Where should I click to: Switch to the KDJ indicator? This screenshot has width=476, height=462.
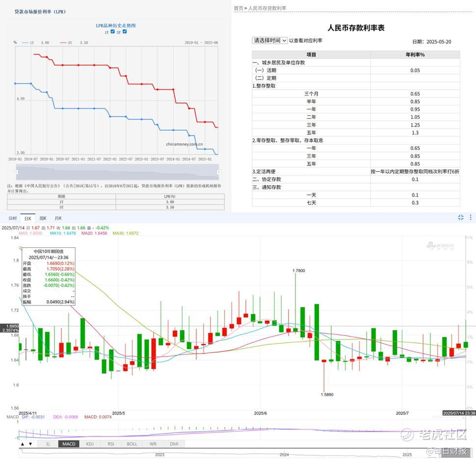pyautogui.click(x=90, y=444)
